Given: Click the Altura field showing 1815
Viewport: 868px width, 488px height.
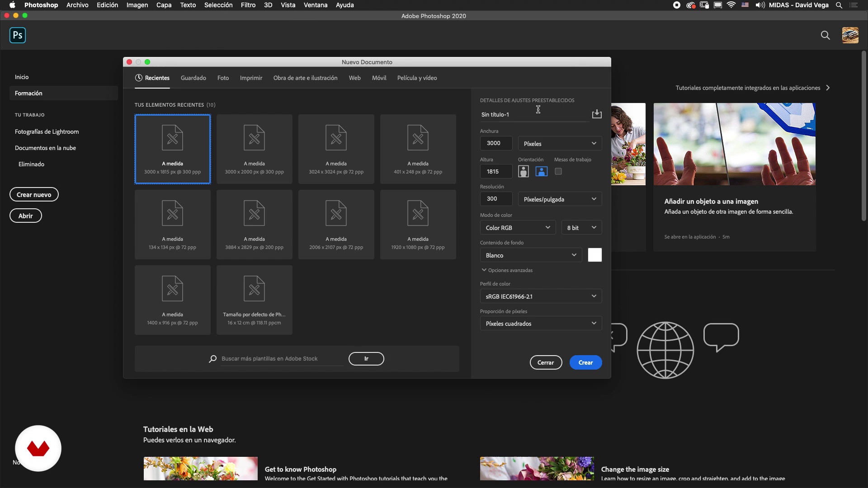Looking at the screenshot, I should pyautogui.click(x=496, y=171).
